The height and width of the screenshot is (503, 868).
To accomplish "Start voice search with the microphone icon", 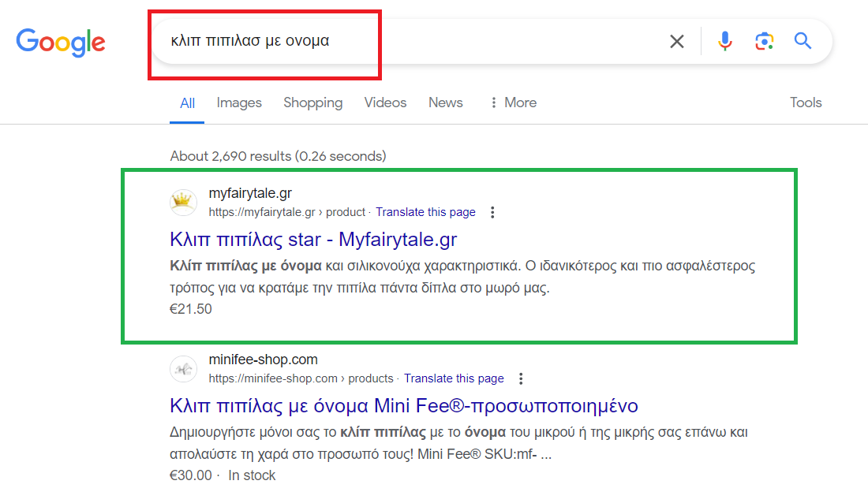I will (x=724, y=42).
